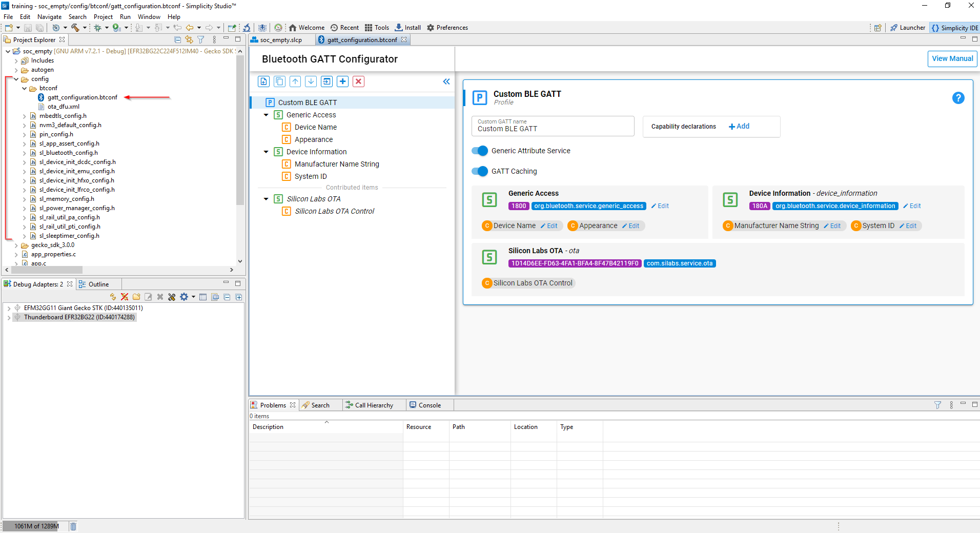The height and width of the screenshot is (533, 980).
Task: Click the back navigation yellow arrow icon
Action: [190, 28]
